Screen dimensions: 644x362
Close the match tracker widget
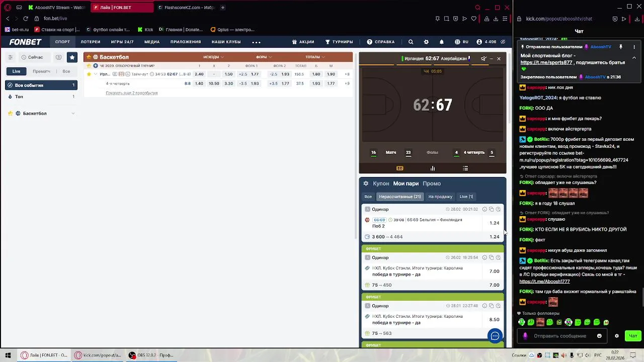tap(499, 59)
